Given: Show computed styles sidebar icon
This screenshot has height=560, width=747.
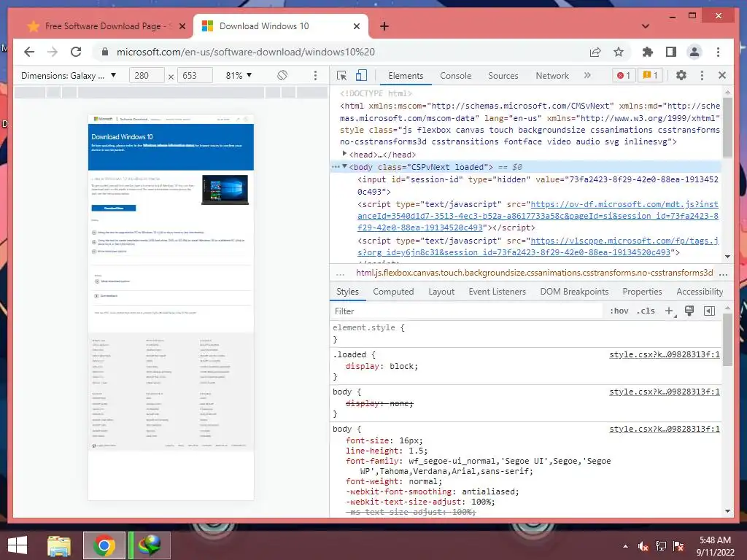Looking at the screenshot, I should pyautogui.click(x=709, y=311).
